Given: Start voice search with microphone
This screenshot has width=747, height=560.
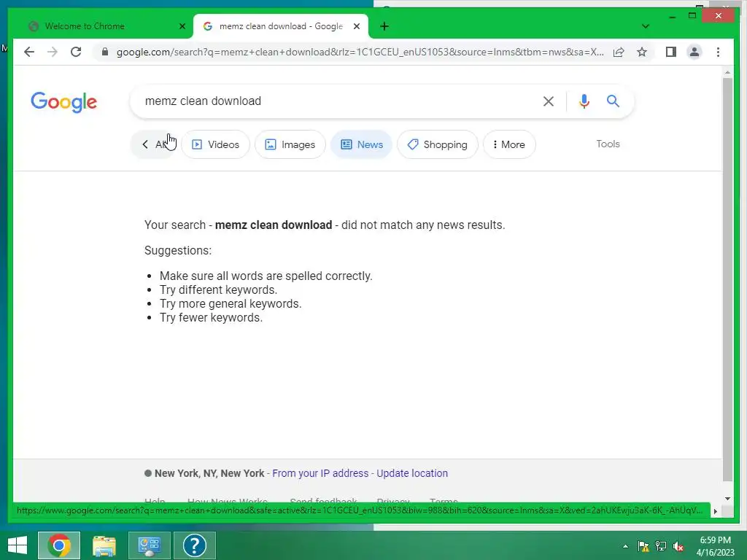Looking at the screenshot, I should tap(584, 101).
